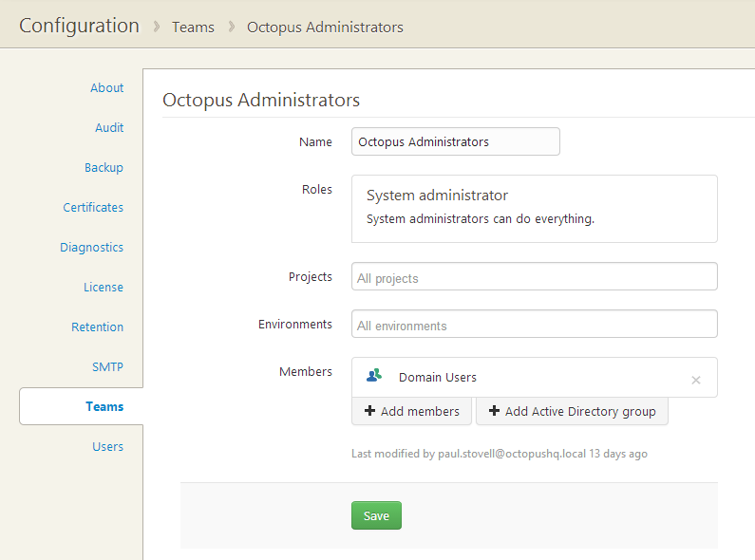Image resolution: width=755 pixels, height=560 pixels.
Task: Open the Diagnostics page
Action: click(x=91, y=247)
